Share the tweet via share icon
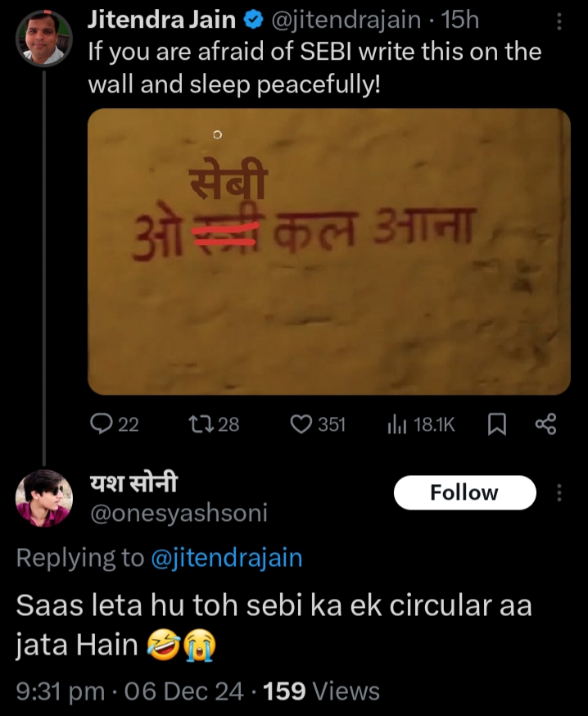 545,424
